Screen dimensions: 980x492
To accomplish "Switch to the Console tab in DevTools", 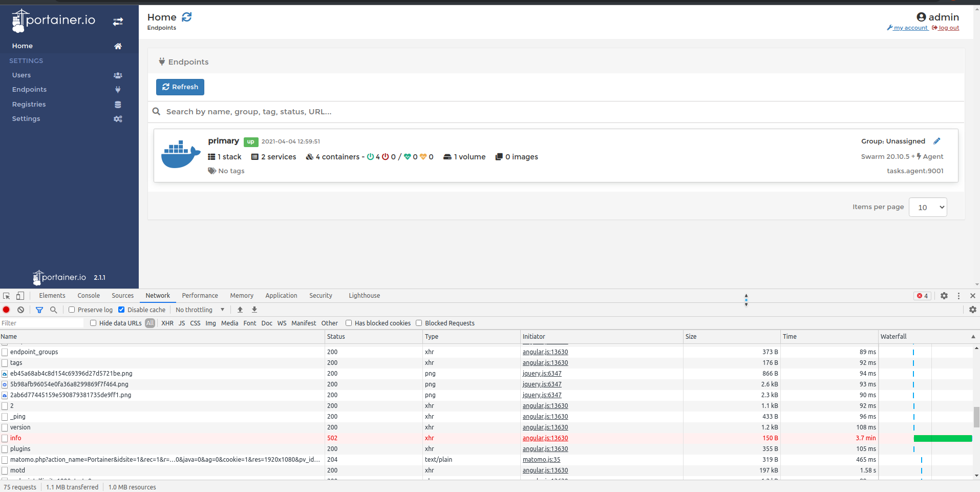I will (88, 295).
